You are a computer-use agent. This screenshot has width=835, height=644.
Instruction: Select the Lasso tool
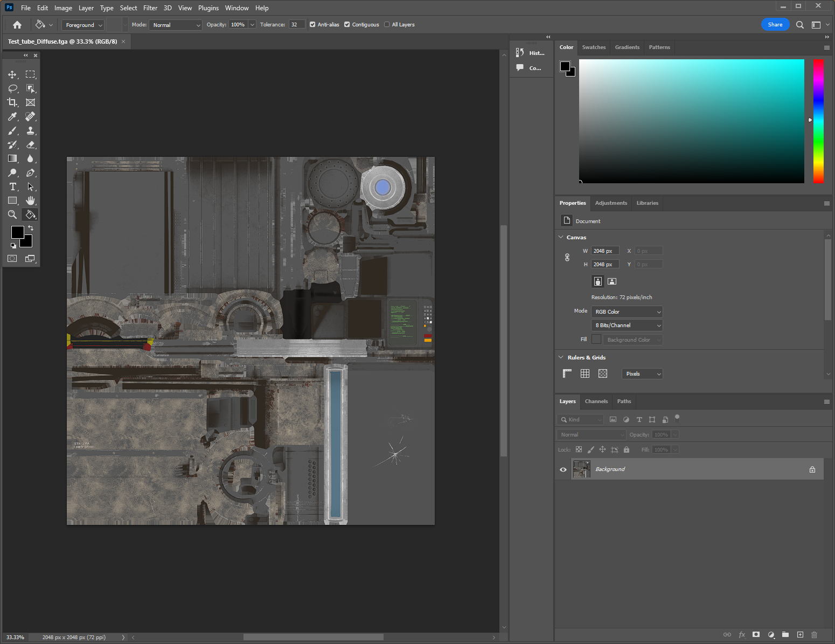click(12, 88)
